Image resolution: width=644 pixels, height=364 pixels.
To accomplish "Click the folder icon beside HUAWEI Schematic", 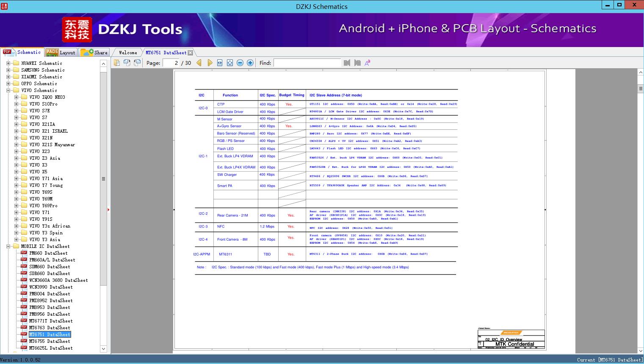I will (16, 63).
